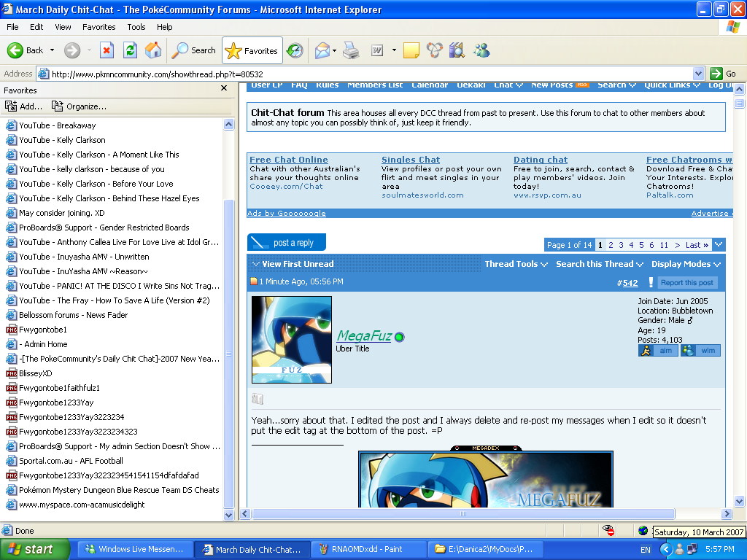Expand the Edit button dropdown arrow
This screenshot has width=747, height=560.
pyautogui.click(x=394, y=50)
